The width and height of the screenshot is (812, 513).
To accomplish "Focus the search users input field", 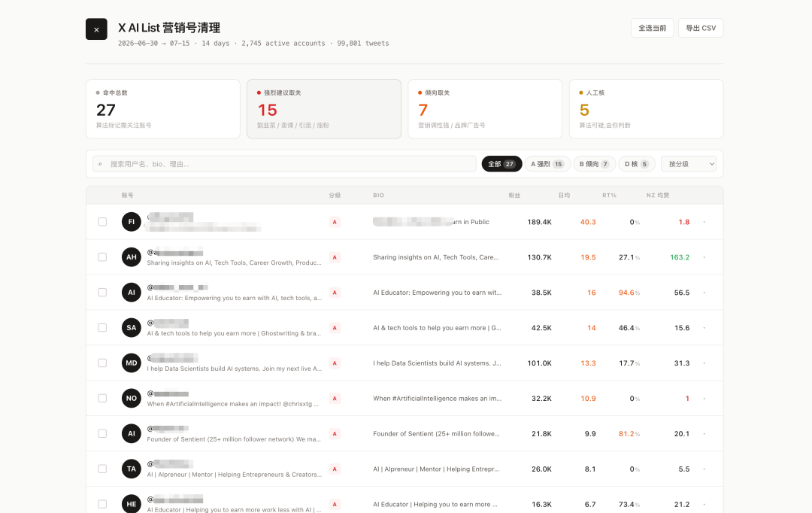I will coord(284,164).
